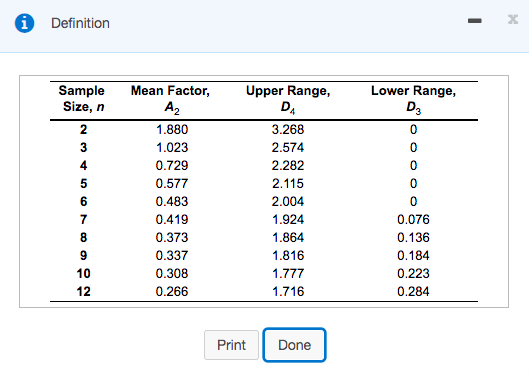The width and height of the screenshot is (529, 375).
Task: Click the cell showing 0.483
Action: pyautogui.click(x=172, y=201)
